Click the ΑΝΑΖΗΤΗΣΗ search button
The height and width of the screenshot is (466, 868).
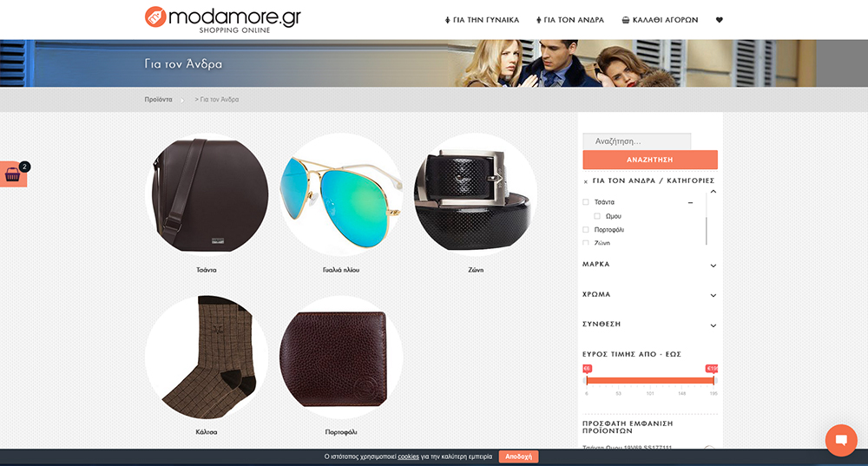pyautogui.click(x=650, y=160)
